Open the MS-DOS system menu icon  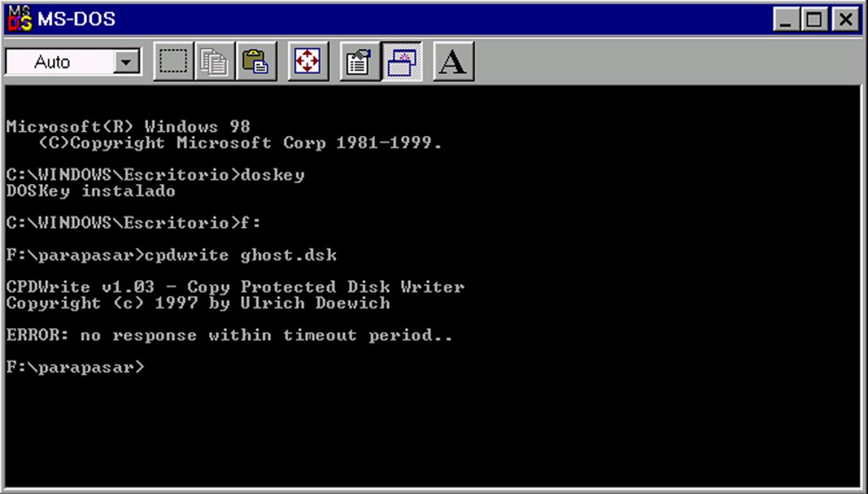19,19
